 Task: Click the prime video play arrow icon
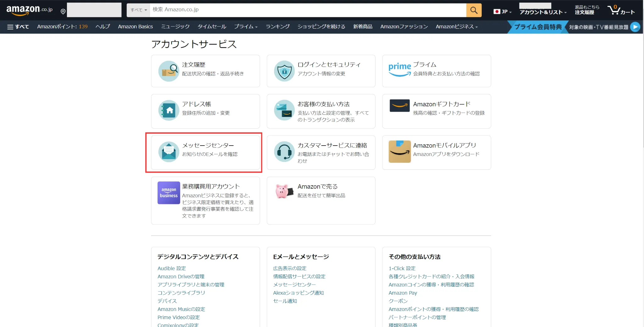pos(635,27)
